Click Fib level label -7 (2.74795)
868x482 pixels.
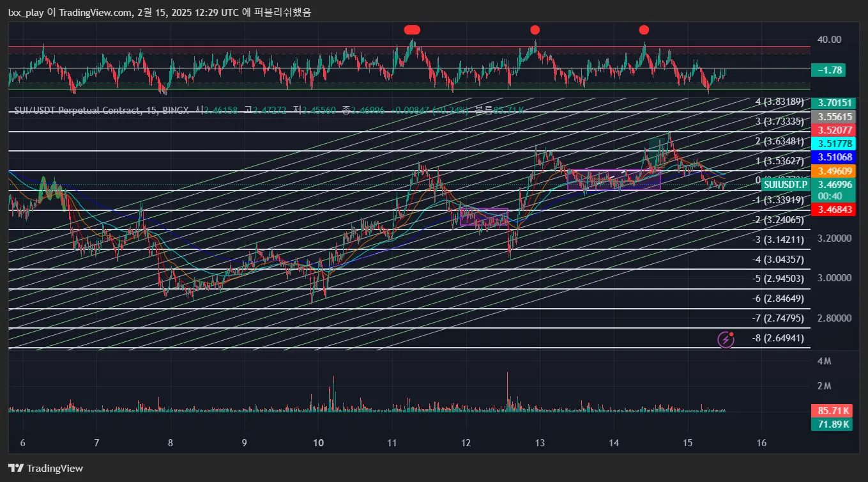[x=778, y=318]
